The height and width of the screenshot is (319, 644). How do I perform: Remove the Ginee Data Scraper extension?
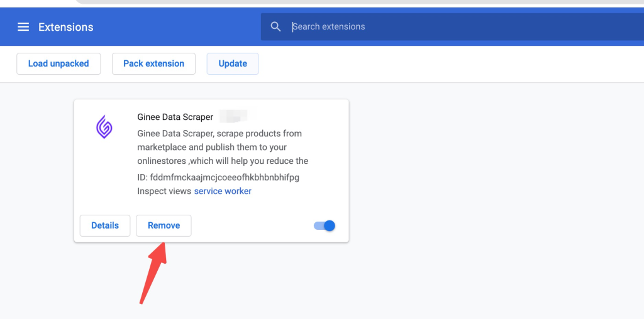click(x=164, y=225)
